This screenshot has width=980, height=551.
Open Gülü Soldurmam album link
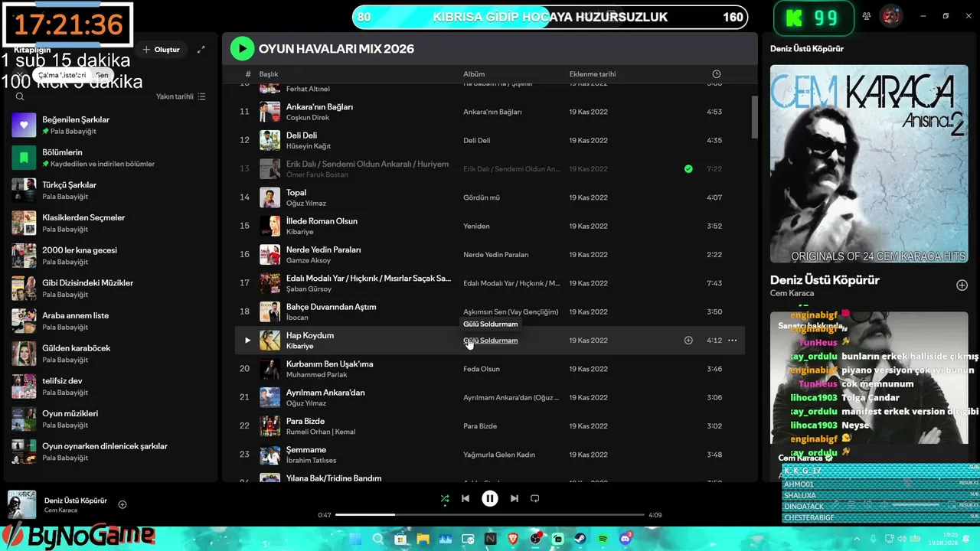point(490,341)
